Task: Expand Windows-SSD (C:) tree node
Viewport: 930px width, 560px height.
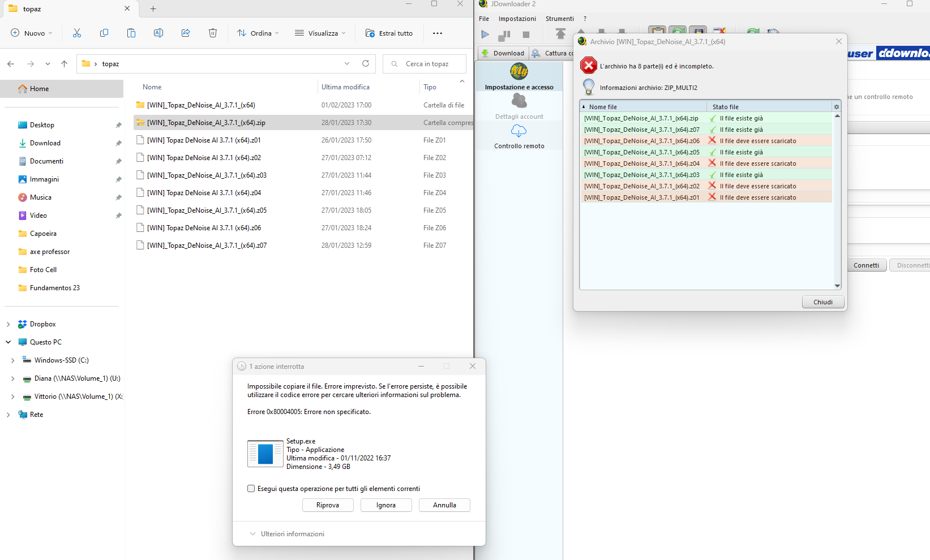Action: point(12,360)
